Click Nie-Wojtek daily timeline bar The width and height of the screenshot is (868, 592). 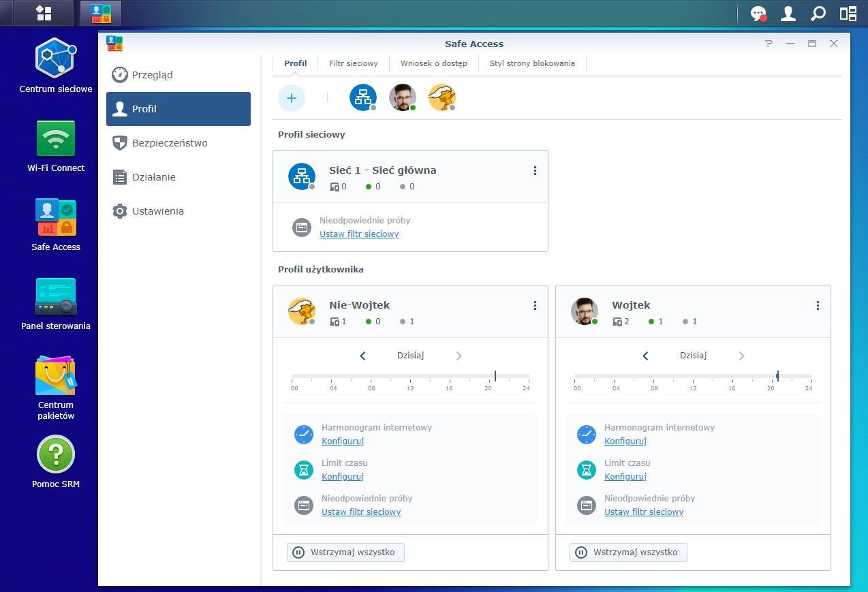tap(410, 376)
